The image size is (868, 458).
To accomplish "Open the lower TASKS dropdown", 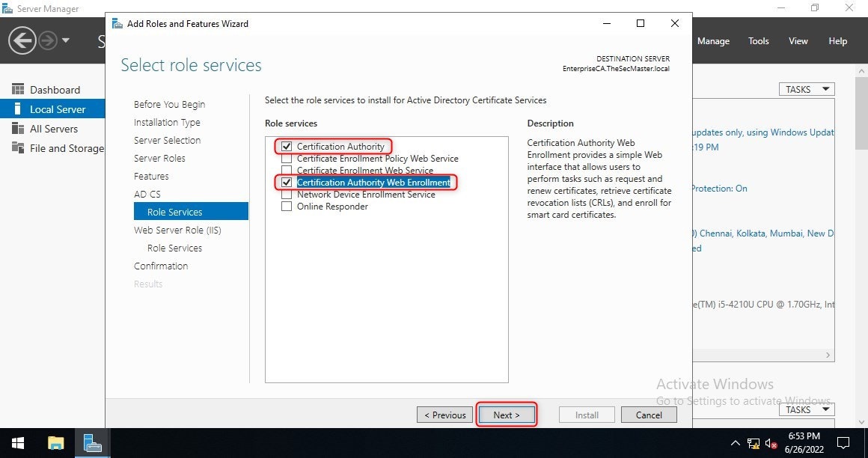I will (x=807, y=409).
